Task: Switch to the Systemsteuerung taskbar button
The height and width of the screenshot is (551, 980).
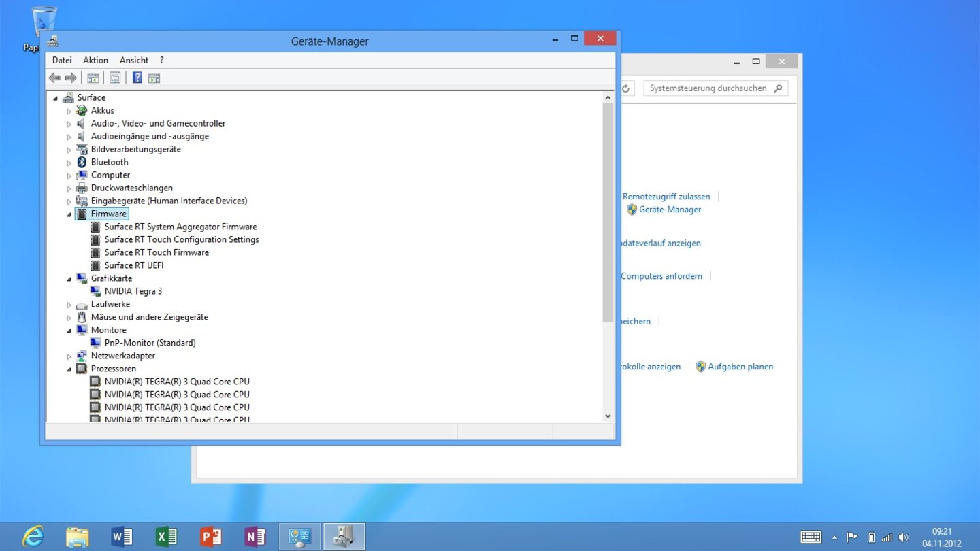Action: [299, 537]
